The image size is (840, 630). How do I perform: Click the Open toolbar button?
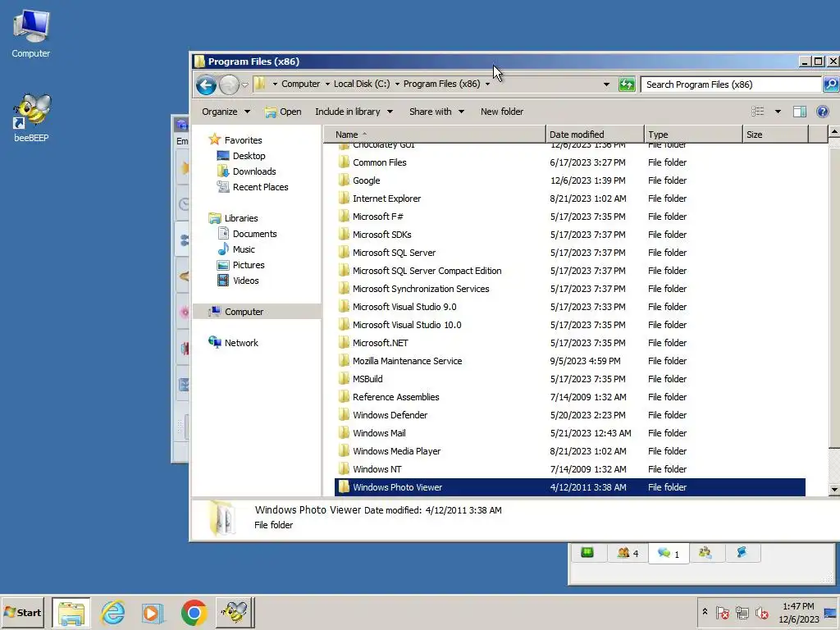[283, 112]
